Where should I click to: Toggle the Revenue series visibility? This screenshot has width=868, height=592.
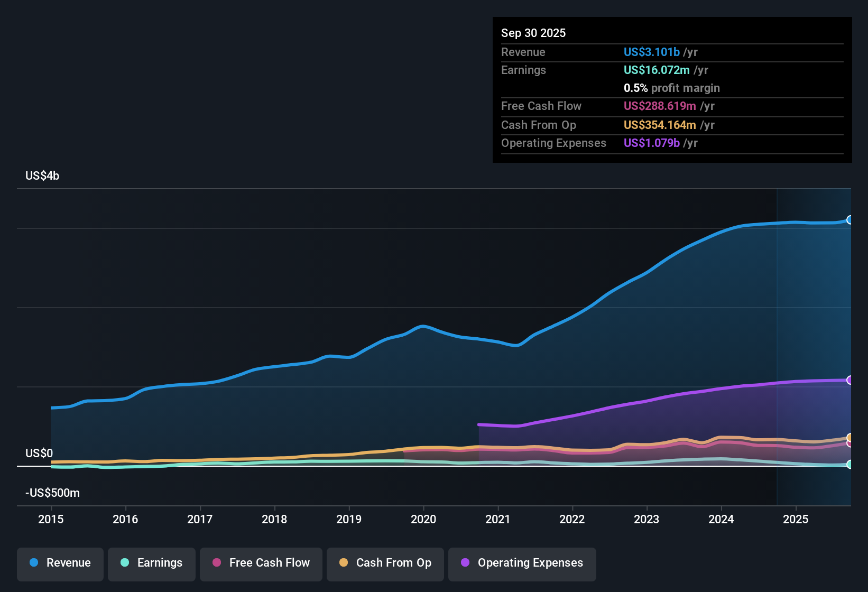point(60,563)
